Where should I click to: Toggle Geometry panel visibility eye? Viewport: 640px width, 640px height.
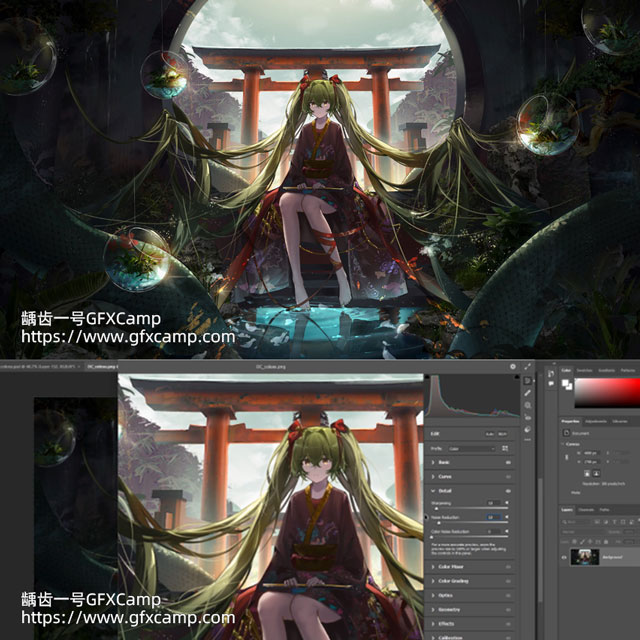click(x=508, y=610)
